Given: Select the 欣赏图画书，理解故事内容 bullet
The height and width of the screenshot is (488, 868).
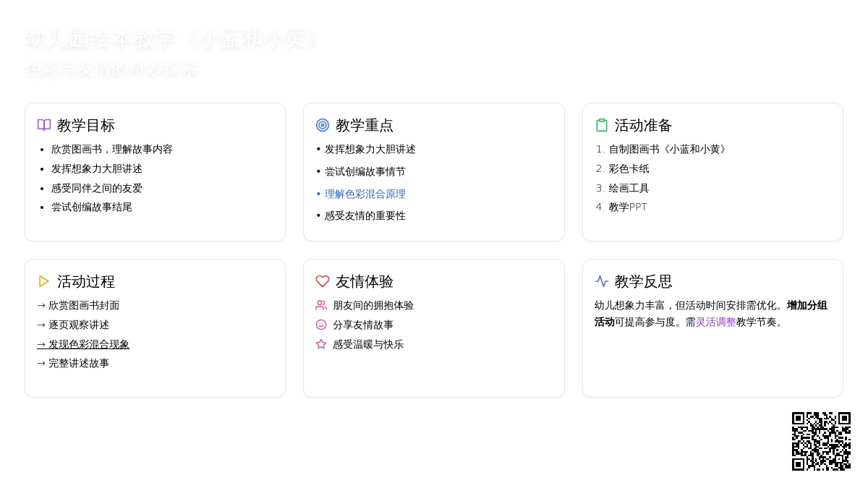Looking at the screenshot, I should tap(112, 149).
